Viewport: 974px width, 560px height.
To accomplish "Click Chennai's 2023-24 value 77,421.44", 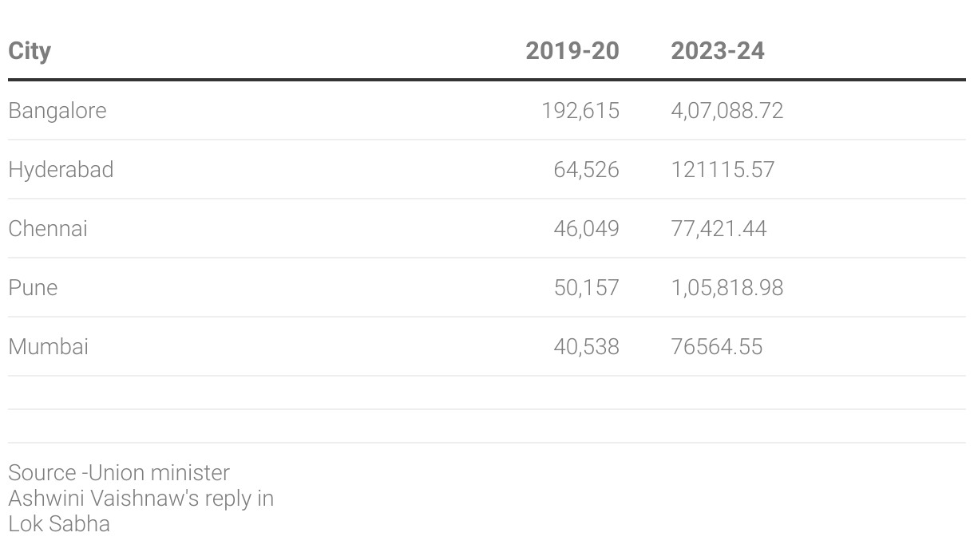I will click(x=719, y=228).
